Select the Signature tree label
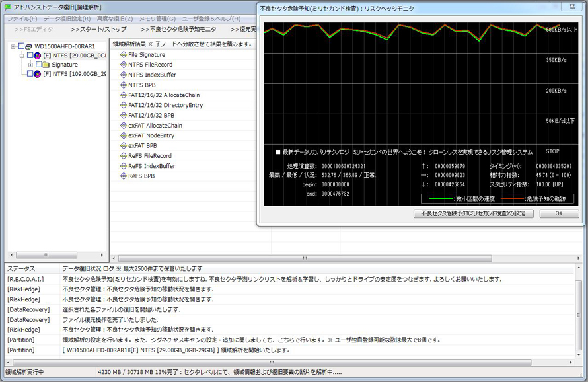The width and height of the screenshot is (588, 382). [65, 65]
